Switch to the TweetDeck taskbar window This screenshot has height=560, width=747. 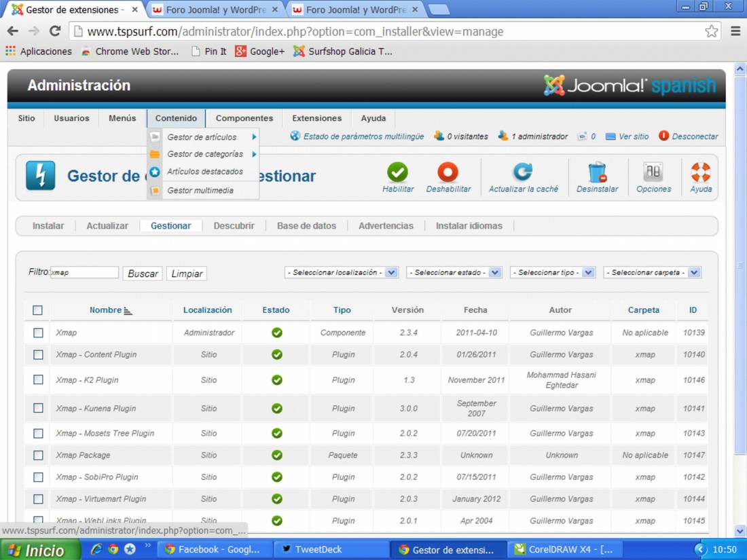pos(331,550)
